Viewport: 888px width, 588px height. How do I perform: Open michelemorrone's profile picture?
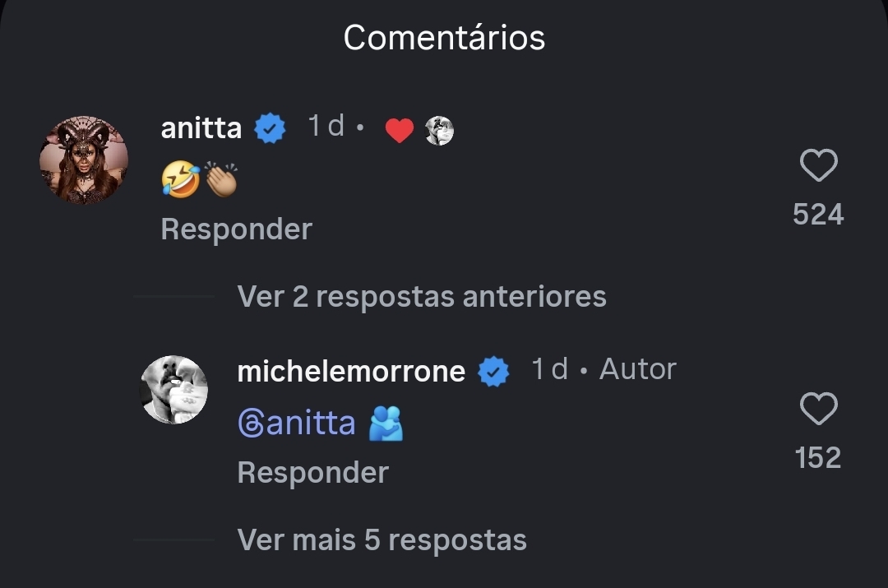(x=173, y=390)
